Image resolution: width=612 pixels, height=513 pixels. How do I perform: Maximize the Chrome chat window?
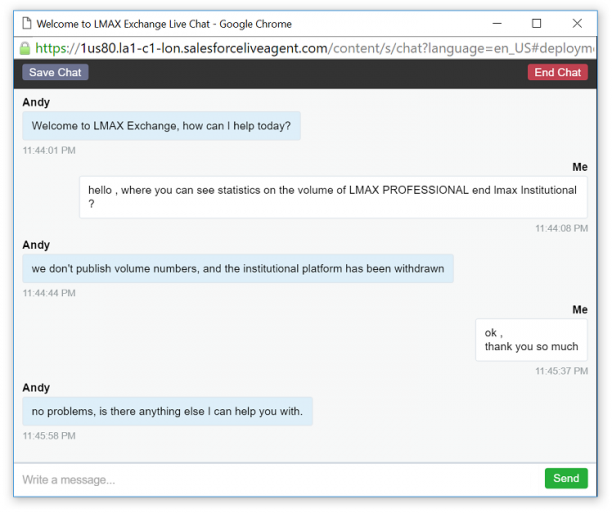pos(537,23)
